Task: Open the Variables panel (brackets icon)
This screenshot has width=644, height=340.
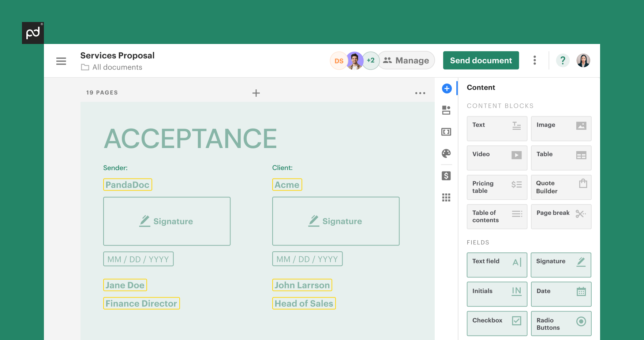Action: 446,132
